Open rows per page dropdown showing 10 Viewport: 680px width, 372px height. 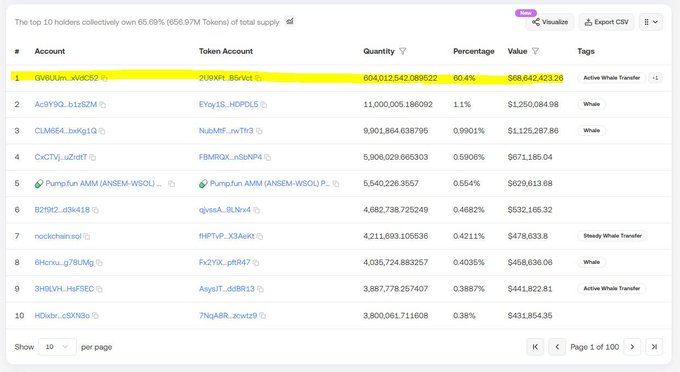coord(57,347)
